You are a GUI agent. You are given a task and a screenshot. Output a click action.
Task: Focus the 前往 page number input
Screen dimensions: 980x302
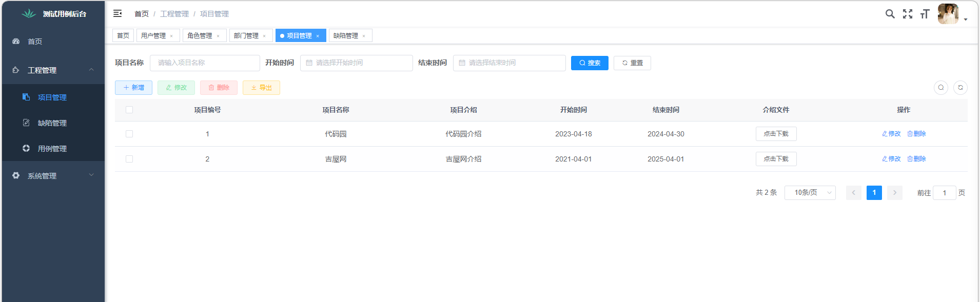pos(944,193)
